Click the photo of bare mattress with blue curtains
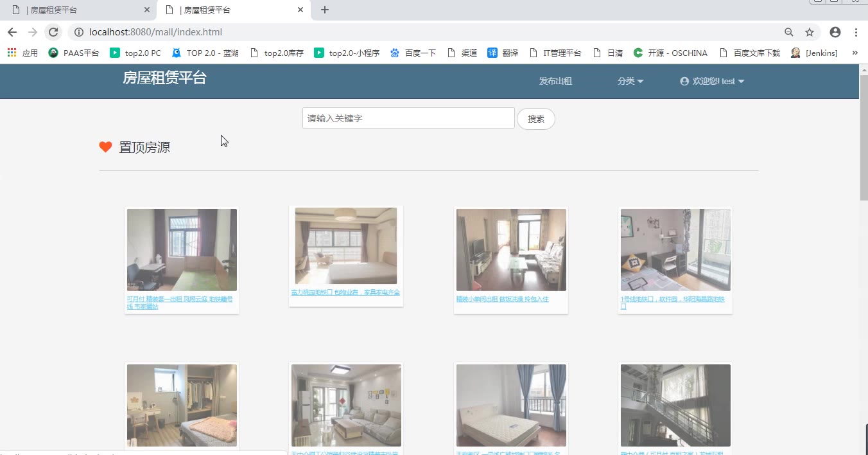868x455 pixels. click(x=511, y=406)
